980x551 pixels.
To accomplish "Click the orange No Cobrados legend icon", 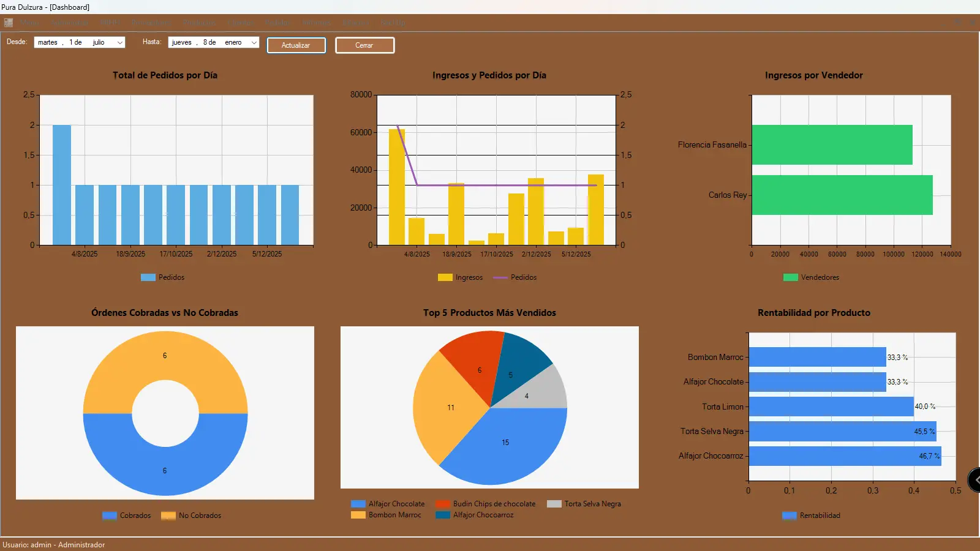I will point(168,515).
